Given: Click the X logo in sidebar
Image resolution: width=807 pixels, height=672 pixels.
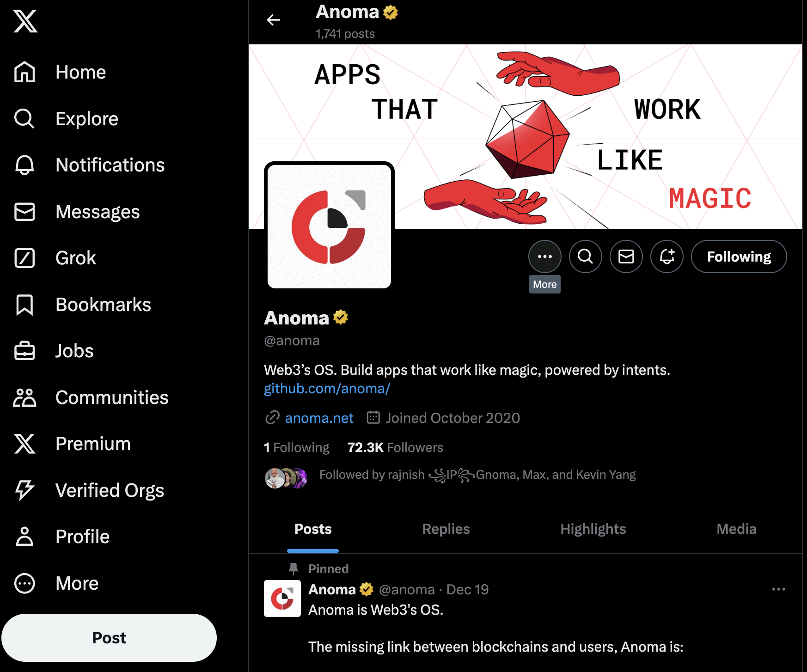Looking at the screenshot, I should point(25,21).
